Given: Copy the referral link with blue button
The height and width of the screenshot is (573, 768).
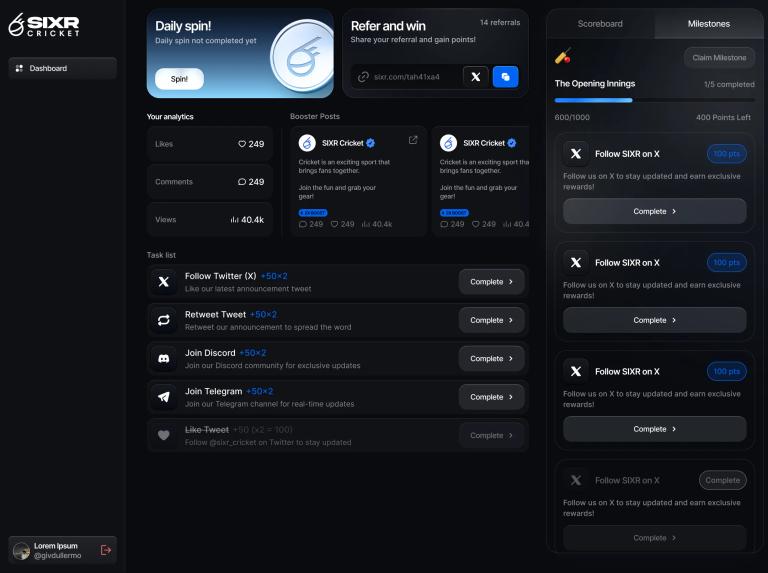Looking at the screenshot, I should pyautogui.click(x=505, y=77).
